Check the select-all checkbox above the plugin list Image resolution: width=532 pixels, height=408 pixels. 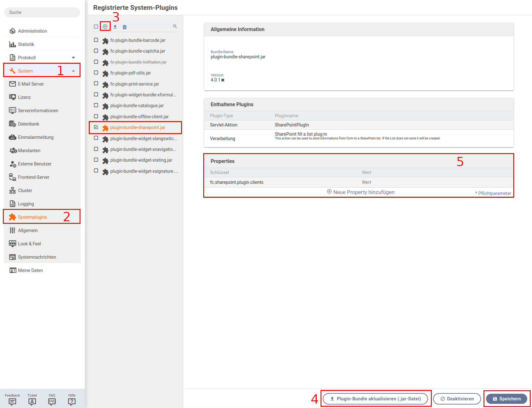(96, 27)
